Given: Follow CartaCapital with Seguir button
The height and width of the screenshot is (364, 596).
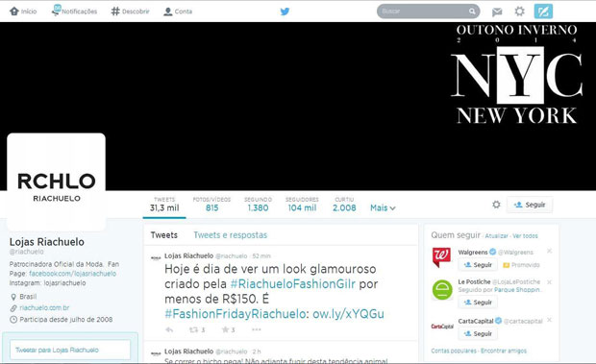Looking at the screenshot, I should coord(478,334).
